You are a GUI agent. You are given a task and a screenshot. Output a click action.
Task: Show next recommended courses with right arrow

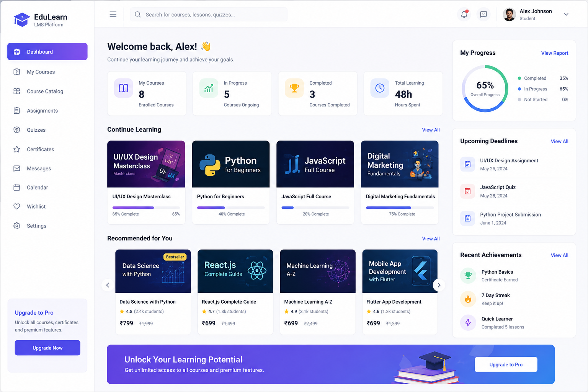click(439, 285)
